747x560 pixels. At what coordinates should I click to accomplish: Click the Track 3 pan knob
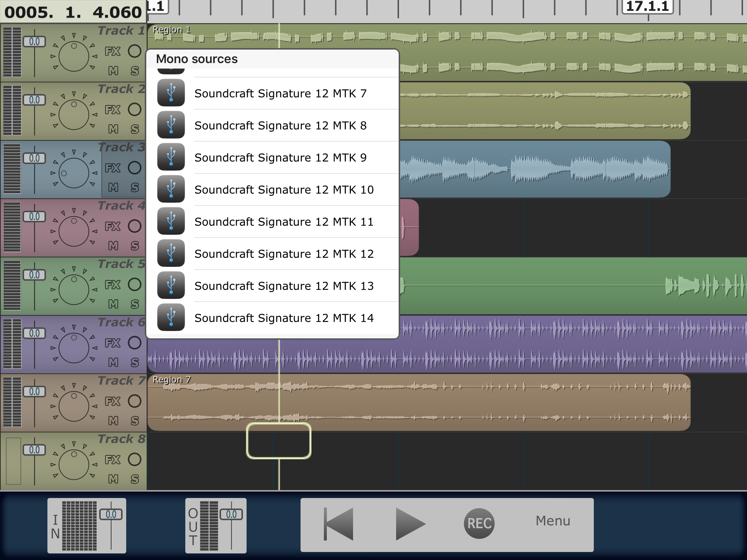pos(74,173)
